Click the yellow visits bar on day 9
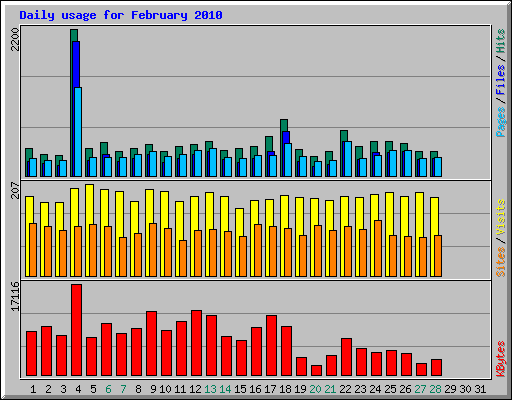 click(149, 206)
